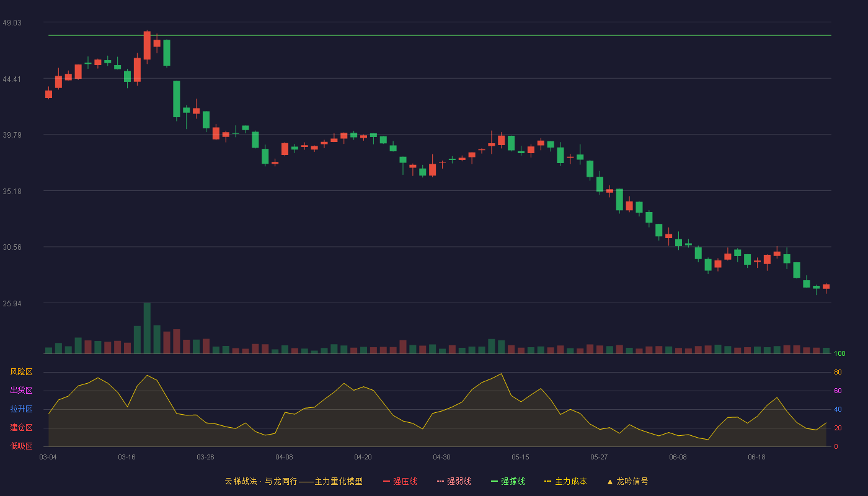Screen dimensions: 868x496
Task: Select the 建仓区 zone label
Action: point(21,428)
